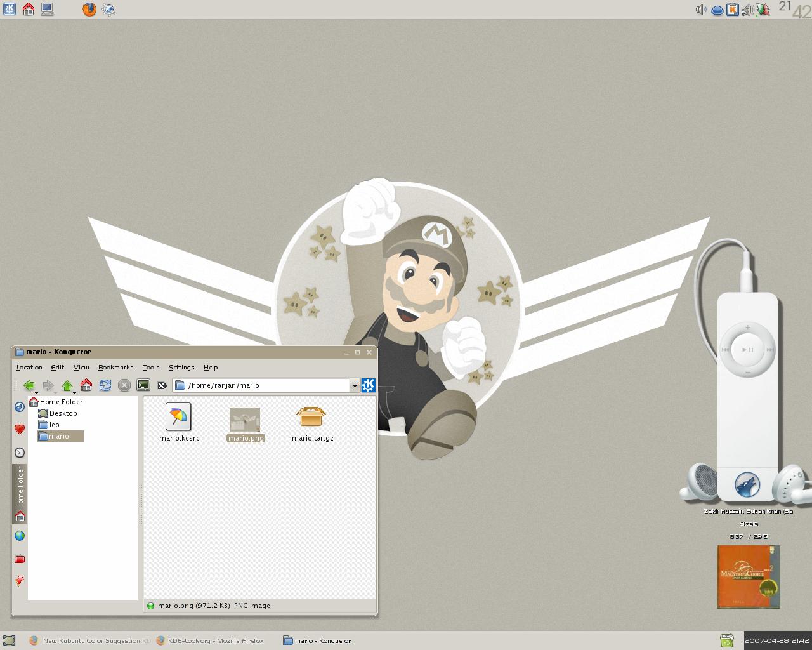Open the Edit menu

click(x=58, y=367)
